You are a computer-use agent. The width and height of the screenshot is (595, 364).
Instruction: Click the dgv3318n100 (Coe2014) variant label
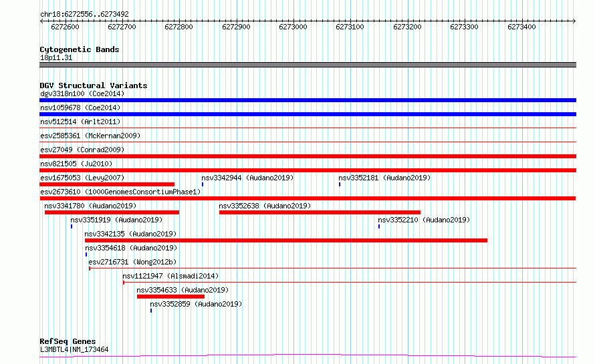[82, 94]
